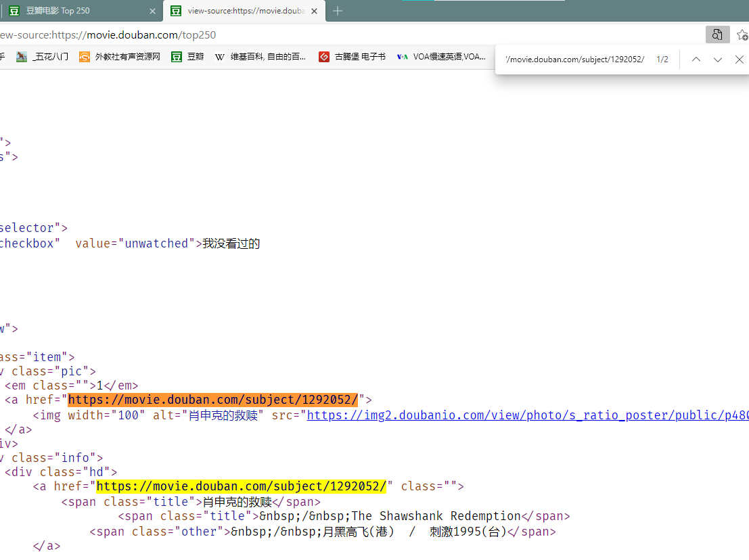Close the find bar
The width and height of the screenshot is (749, 560).
(x=739, y=60)
